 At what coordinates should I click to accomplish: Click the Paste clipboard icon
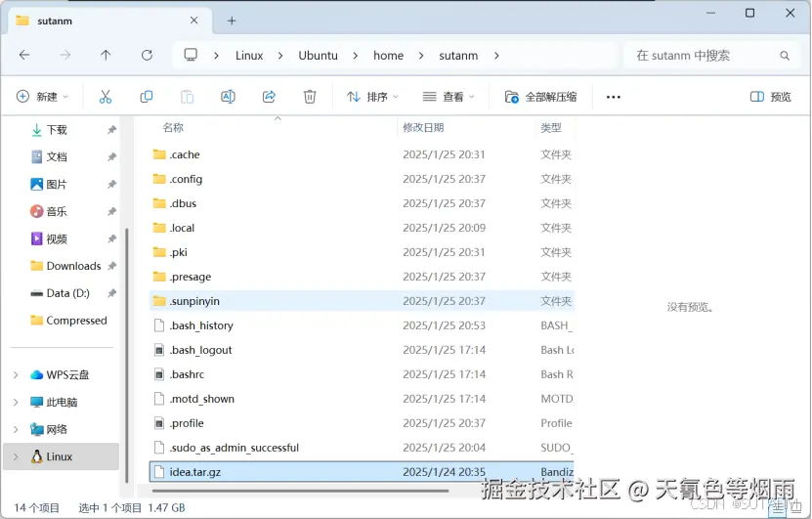pyautogui.click(x=187, y=97)
